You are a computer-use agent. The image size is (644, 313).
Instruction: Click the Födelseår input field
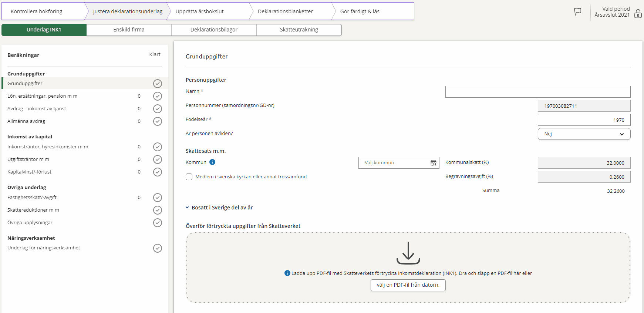pos(584,120)
